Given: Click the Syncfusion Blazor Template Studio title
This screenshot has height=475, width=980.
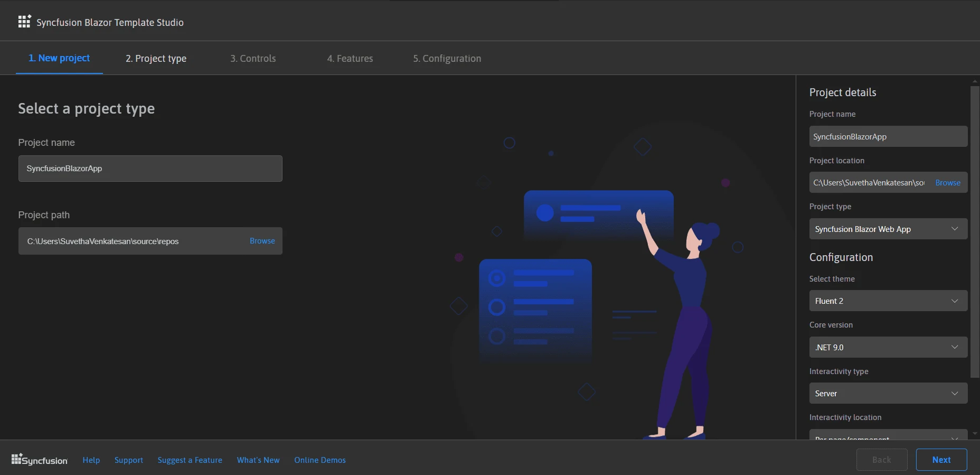Looking at the screenshot, I should coord(110,22).
